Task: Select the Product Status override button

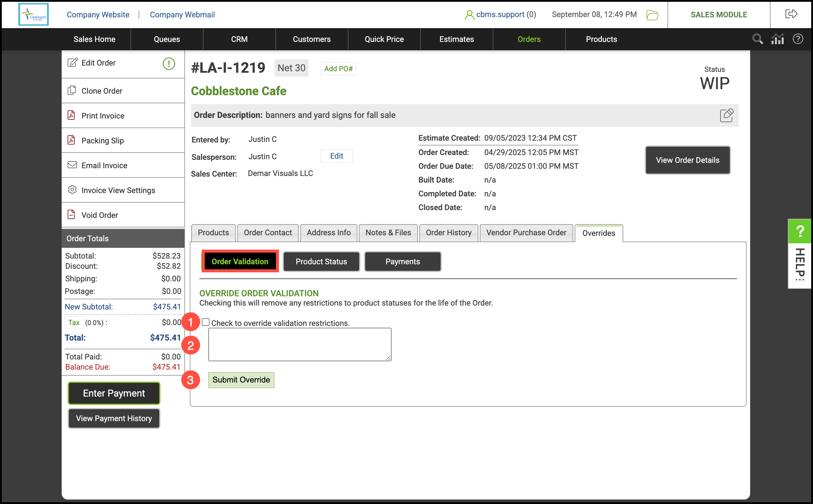Action: tap(321, 262)
